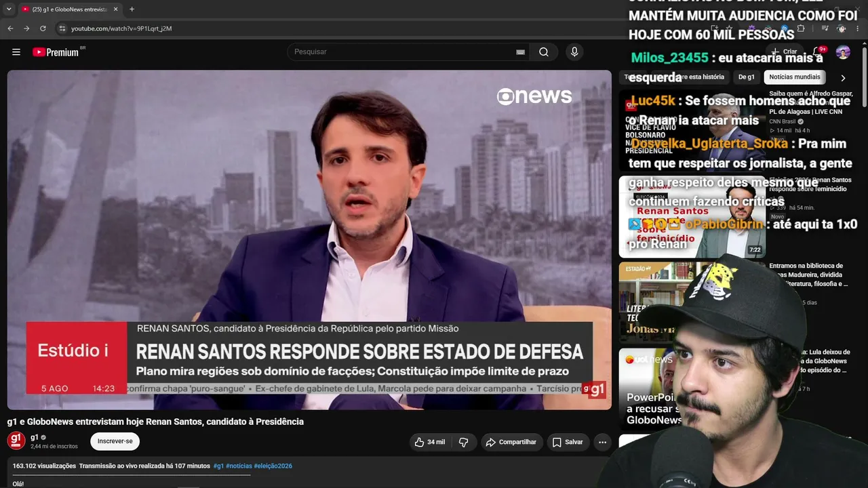The height and width of the screenshot is (488, 868).
Task: Subscribe with the Inscrever-se button
Action: [x=115, y=441]
